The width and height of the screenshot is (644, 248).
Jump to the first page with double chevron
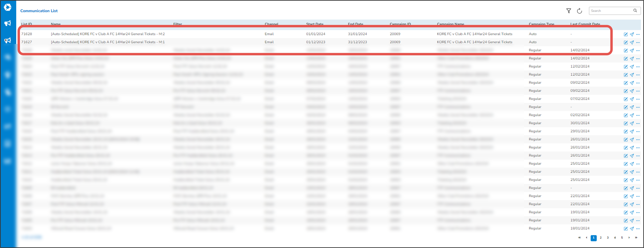[580, 238]
